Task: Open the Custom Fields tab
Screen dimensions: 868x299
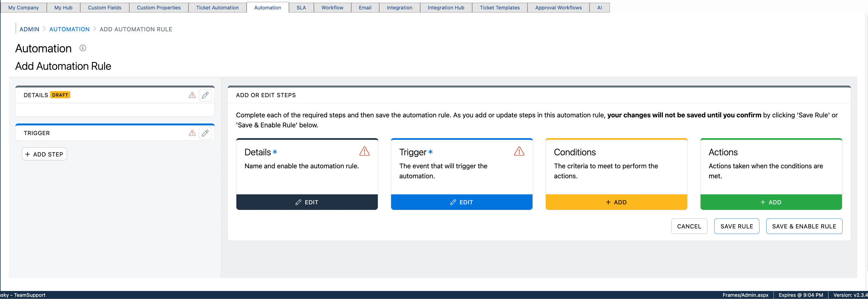Action: pyautogui.click(x=104, y=7)
